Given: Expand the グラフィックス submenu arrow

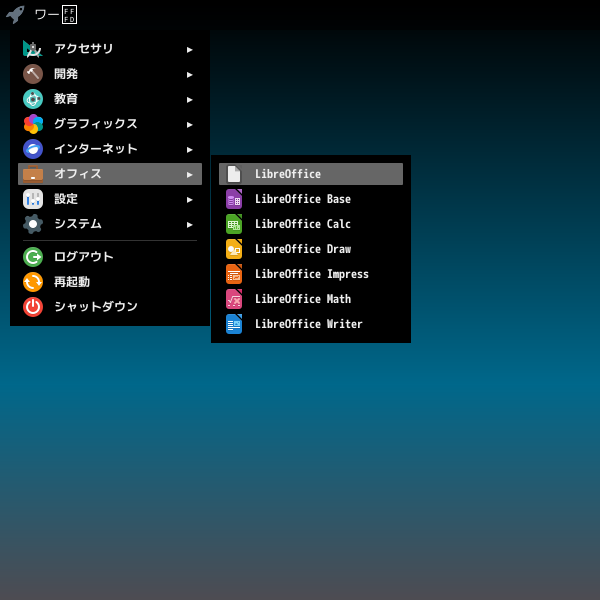Looking at the screenshot, I should point(189,125).
